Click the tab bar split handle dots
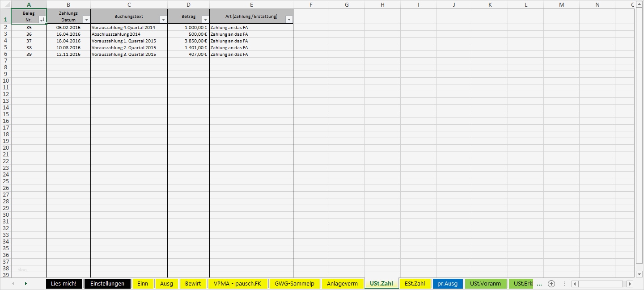 coord(564,284)
